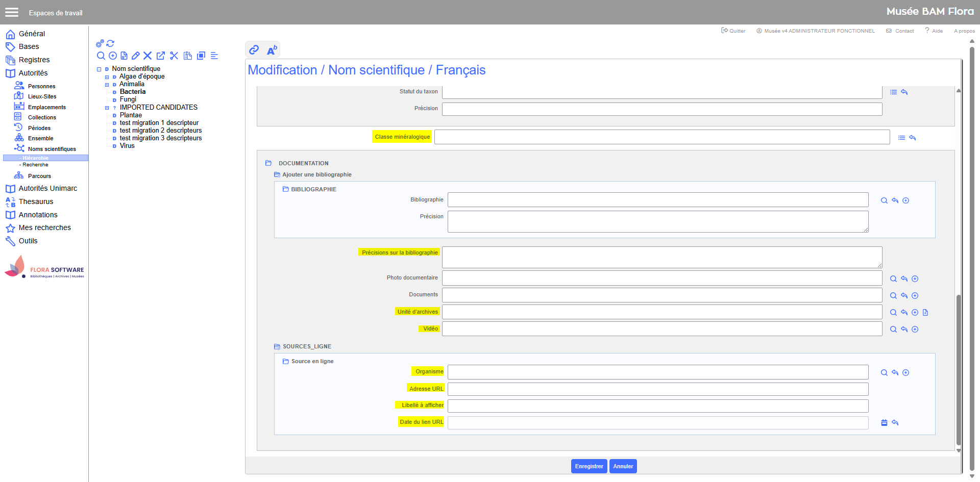Open the Thesaurus menu in sidebar

click(36, 201)
